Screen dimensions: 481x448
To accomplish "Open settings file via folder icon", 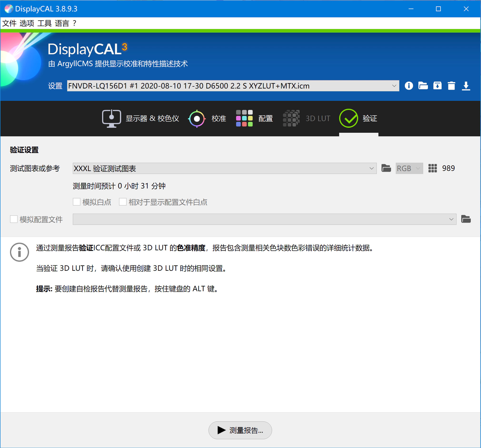I will pos(423,86).
